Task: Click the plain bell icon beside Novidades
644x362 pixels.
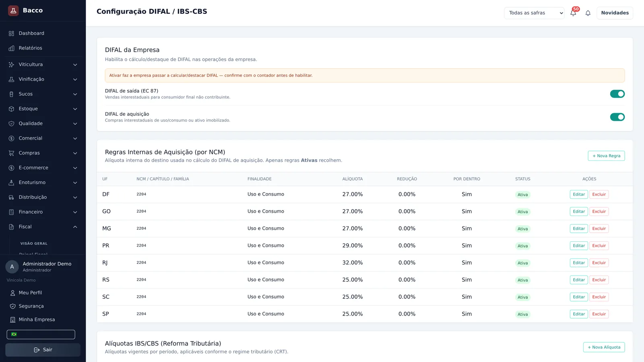Action: (588, 13)
